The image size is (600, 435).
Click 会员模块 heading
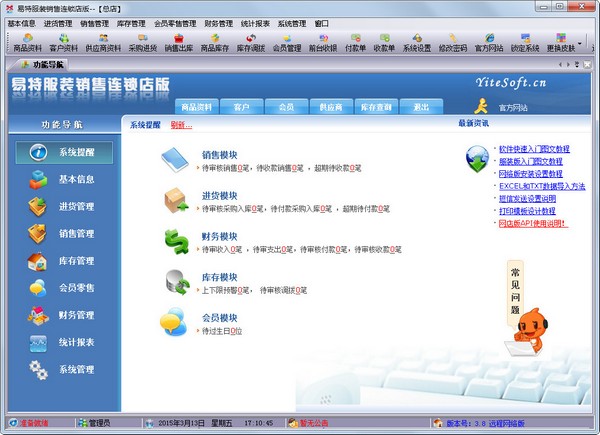220,318
